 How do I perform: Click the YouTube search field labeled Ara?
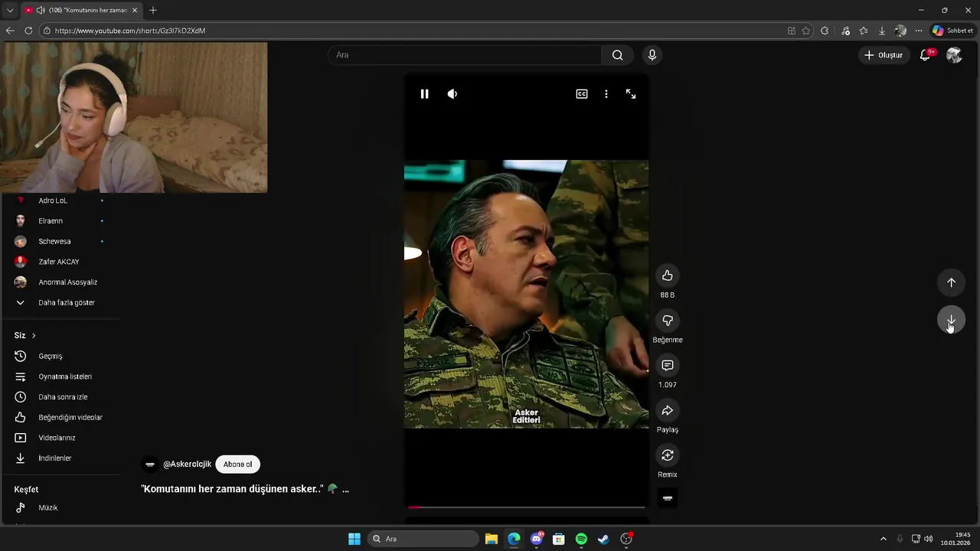[465, 55]
